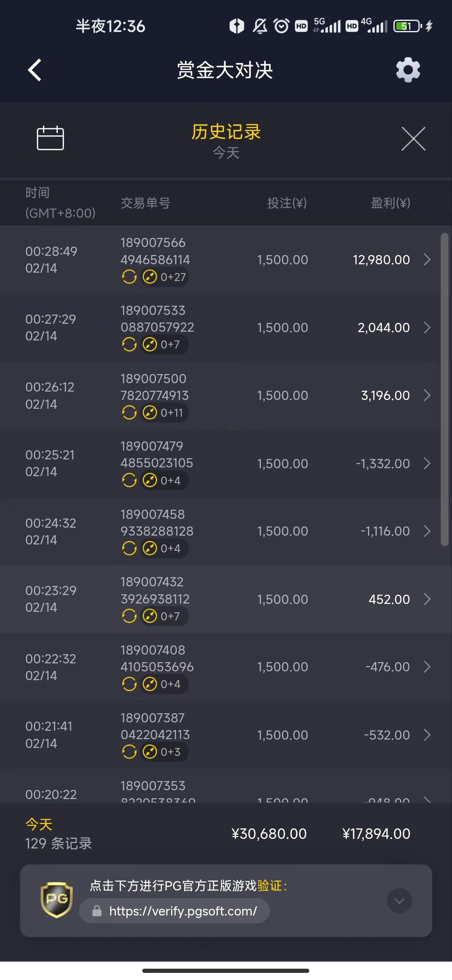Tap the 0+11 free spin badge
The image size is (452, 980).
(x=164, y=413)
